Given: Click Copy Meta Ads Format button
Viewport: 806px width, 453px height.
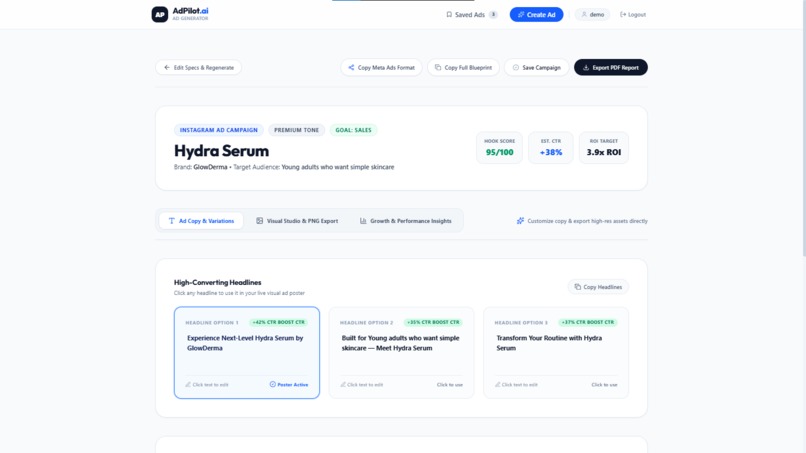Looking at the screenshot, I should pyautogui.click(x=381, y=67).
